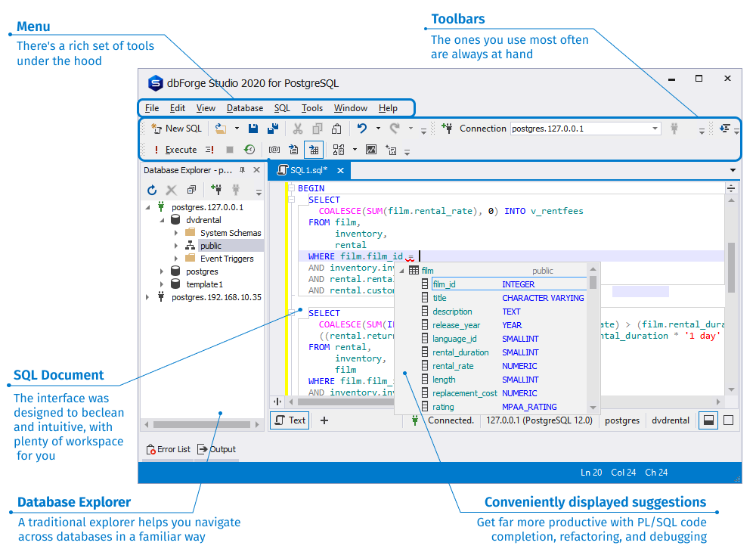Image resolution: width=756 pixels, height=552 pixels.
Task: Click the Execute button
Action: 175,150
